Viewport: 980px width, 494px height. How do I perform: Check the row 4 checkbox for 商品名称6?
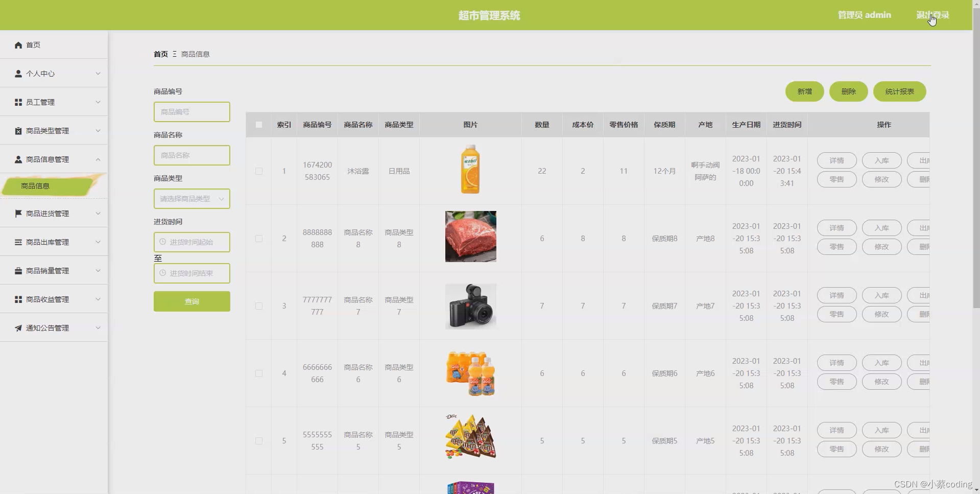[x=259, y=373]
